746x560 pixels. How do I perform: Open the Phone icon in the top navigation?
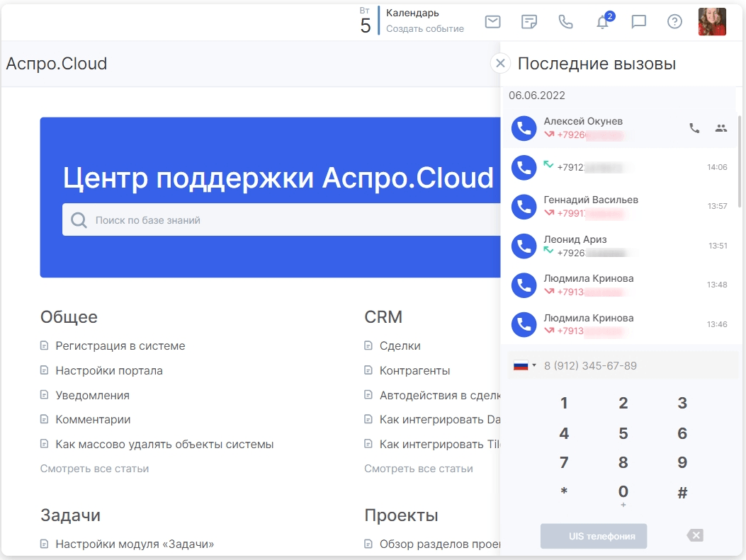point(565,21)
